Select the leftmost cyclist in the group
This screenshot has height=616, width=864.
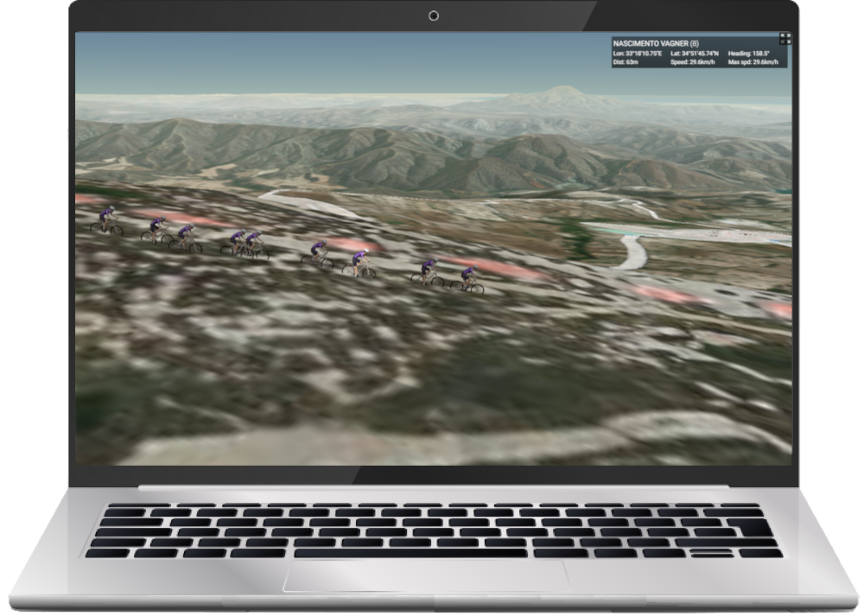click(106, 221)
